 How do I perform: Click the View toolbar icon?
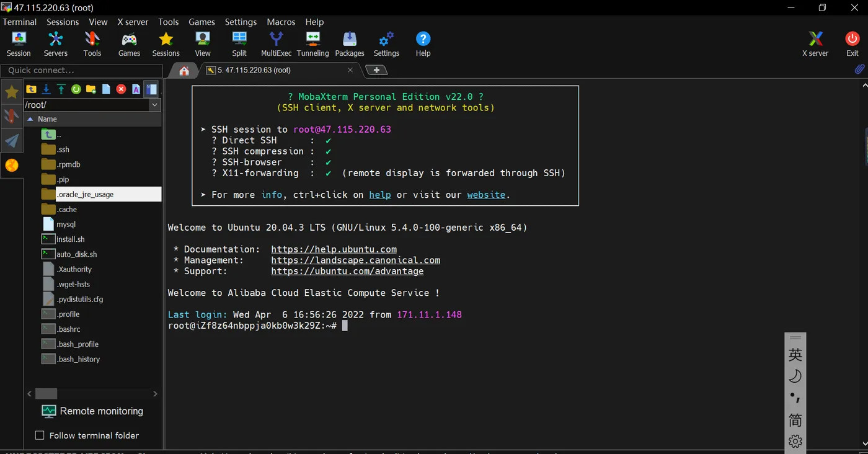click(x=203, y=44)
